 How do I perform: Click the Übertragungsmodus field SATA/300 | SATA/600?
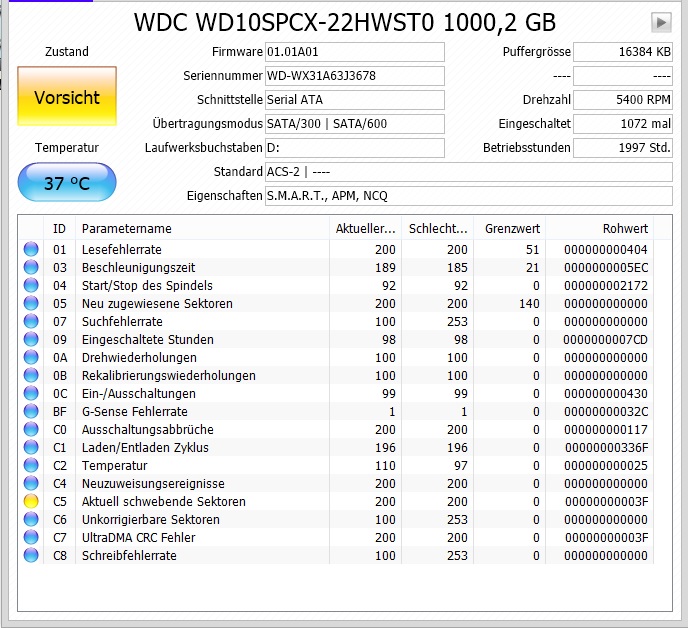point(355,124)
